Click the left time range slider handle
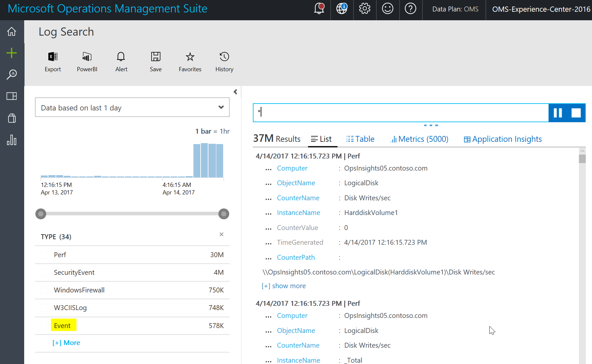This screenshot has height=364, width=592. click(x=41, y=214)
